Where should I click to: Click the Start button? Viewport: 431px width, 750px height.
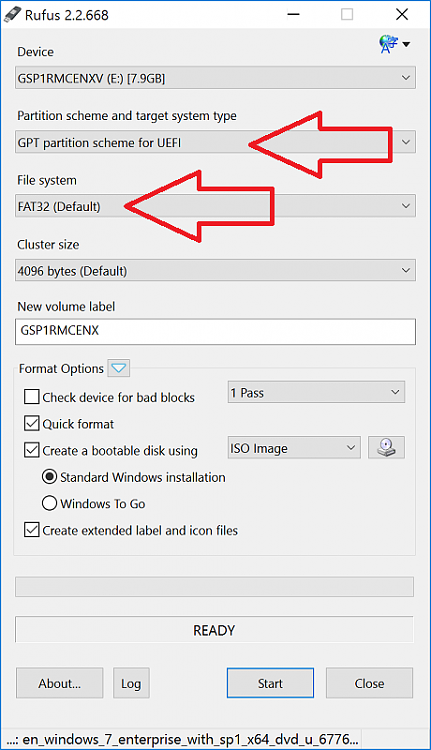[270, 683]
